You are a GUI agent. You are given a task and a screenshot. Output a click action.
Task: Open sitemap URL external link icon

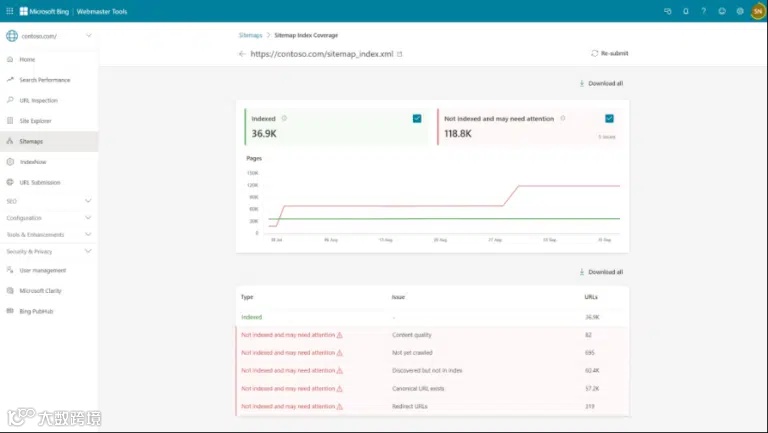(400, 54)
